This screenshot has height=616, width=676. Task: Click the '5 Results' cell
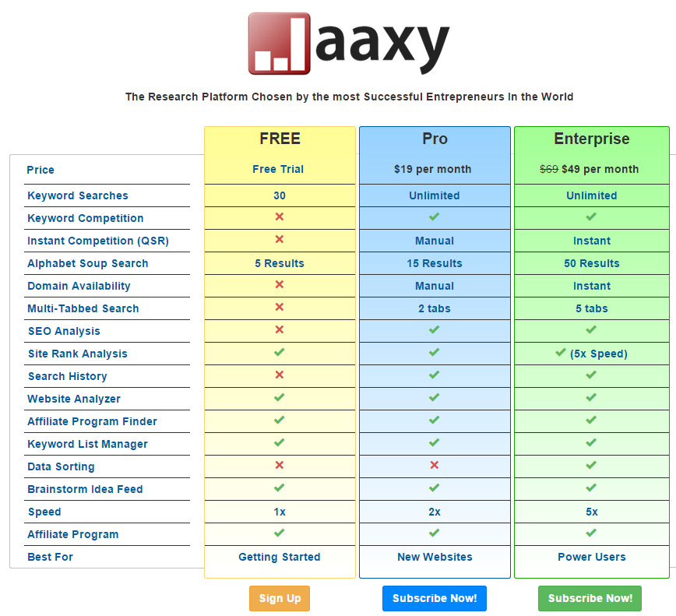coord(280,263)
